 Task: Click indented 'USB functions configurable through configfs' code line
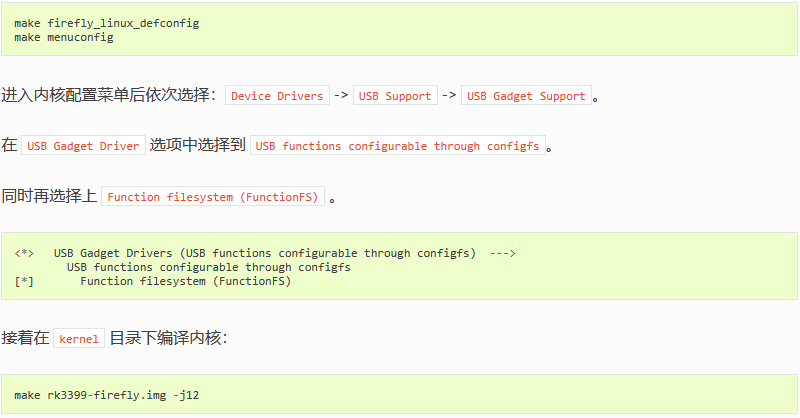coord(209,267)
